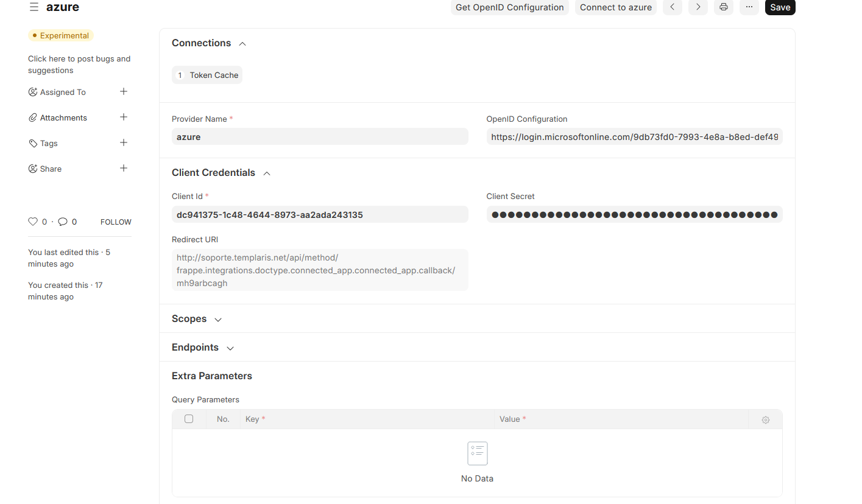This screenshot has width=862, height=504.
Task: Add attachment using plus icon
Action: [x=124, y=117]
